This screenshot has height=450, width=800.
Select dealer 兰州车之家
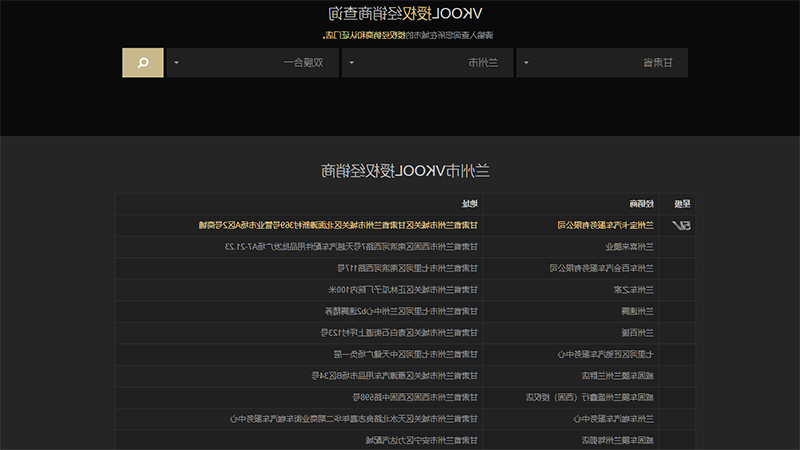click(633, 290)
